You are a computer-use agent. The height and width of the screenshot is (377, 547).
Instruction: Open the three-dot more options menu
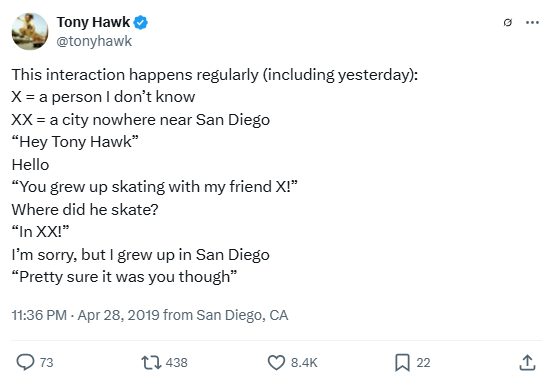pos(532,23)
